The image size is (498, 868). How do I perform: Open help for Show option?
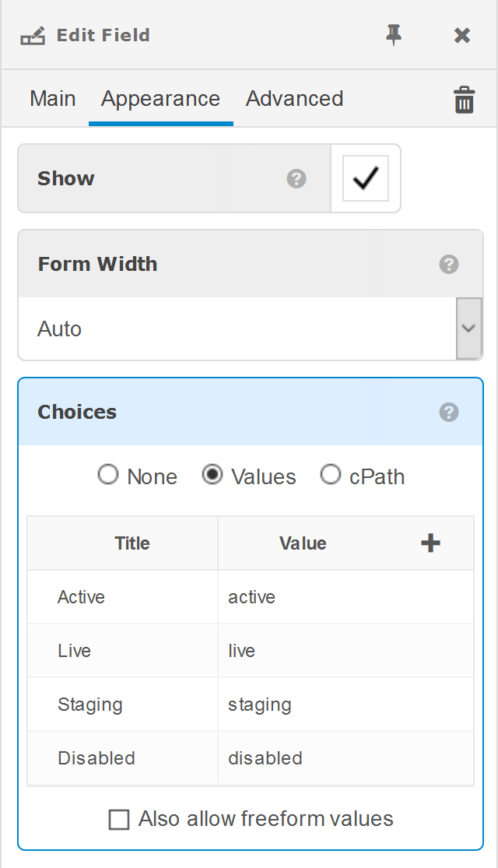[x=296, y=178]
